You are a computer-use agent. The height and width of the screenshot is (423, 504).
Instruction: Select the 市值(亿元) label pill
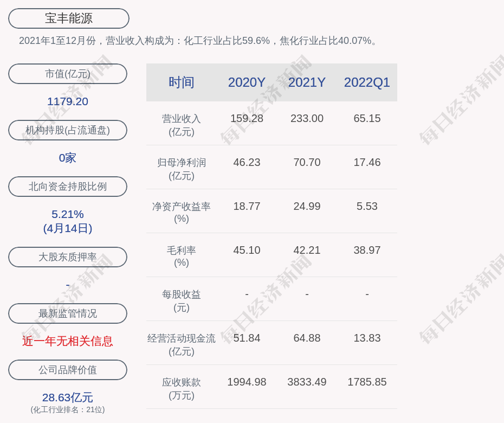pos(68,74)
